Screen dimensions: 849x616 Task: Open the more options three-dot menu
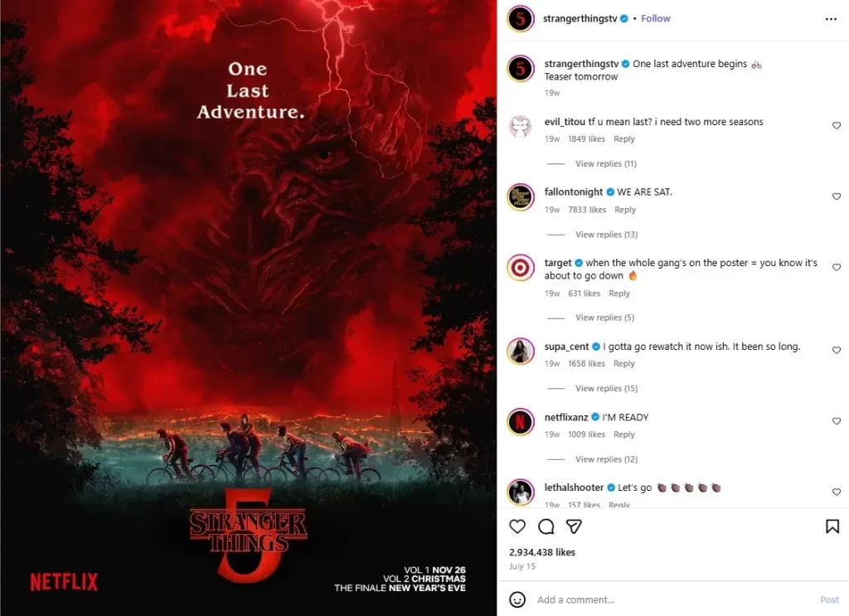point(831,19)
